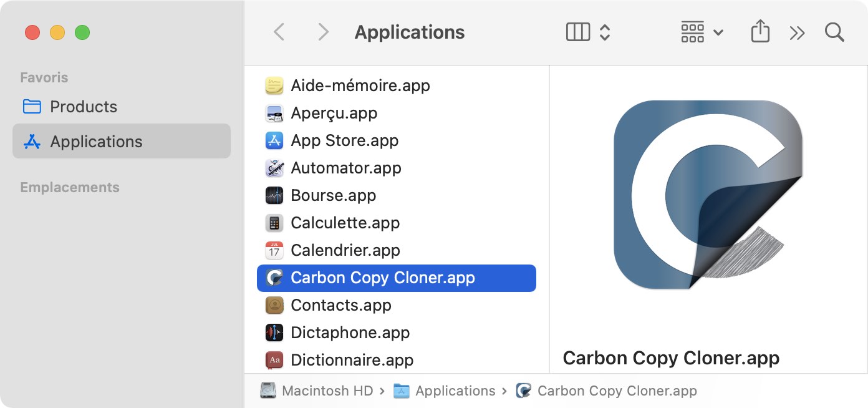
Task: Select Dictionnaire.app in the list
Action: point(397,360)
